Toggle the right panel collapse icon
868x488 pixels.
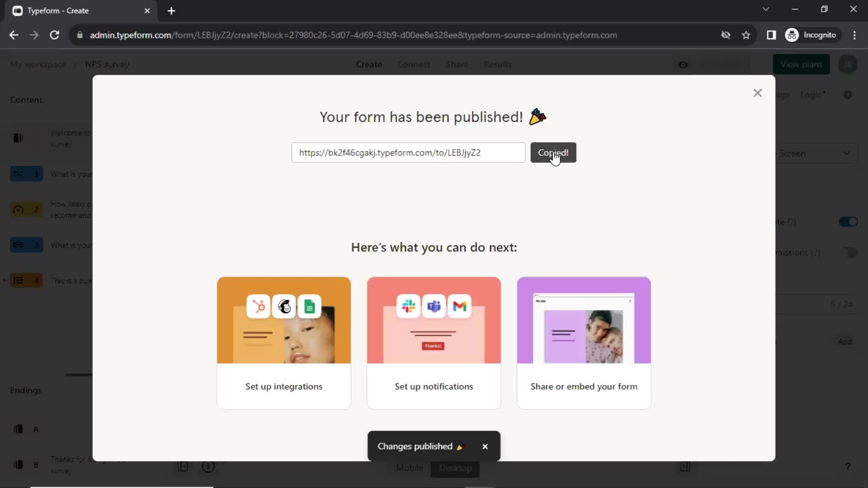(685, 467)
